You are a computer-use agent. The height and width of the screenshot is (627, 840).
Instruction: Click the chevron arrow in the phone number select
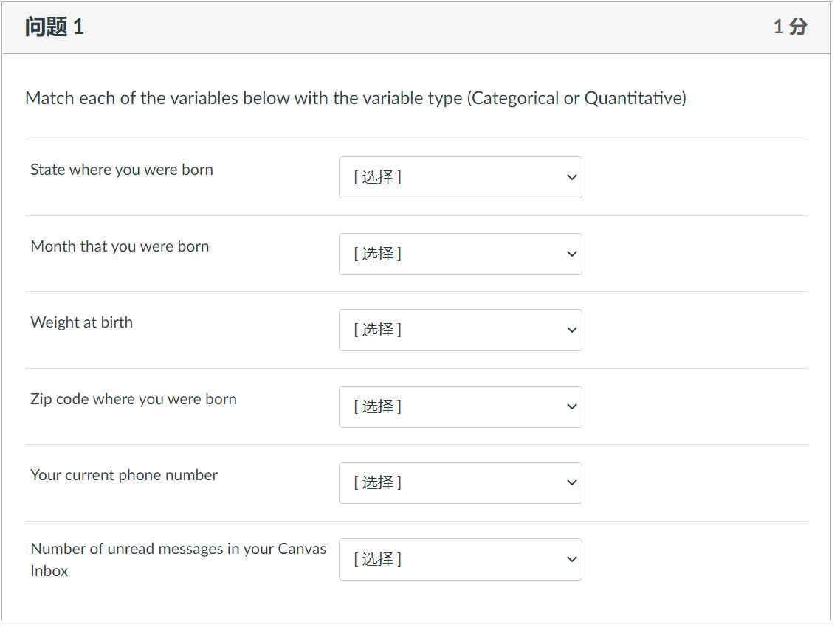coord(571,482)
